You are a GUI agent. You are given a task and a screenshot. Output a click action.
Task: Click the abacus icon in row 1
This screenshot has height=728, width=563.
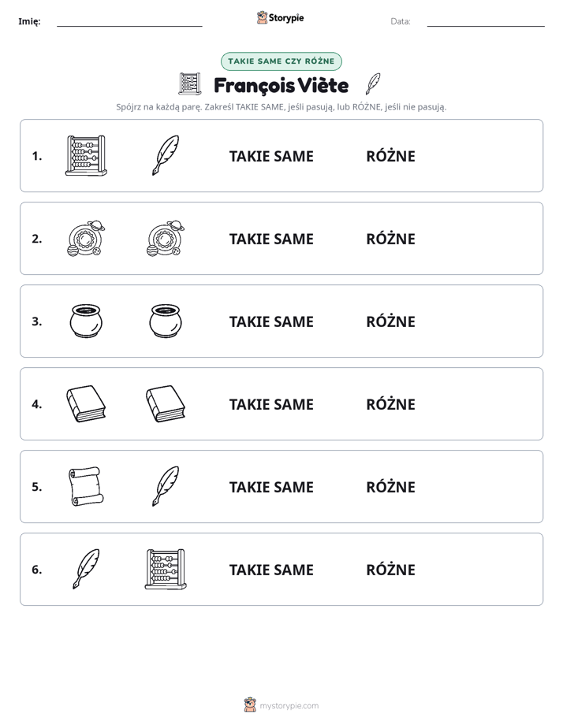pyautogui.click(x=86, y=155)
